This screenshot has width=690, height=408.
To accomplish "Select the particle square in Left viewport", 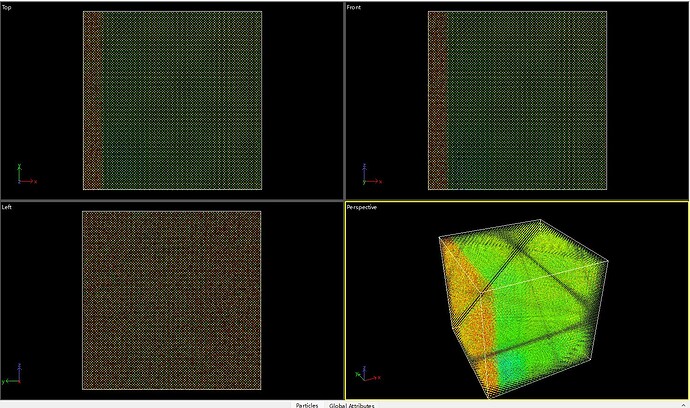I will 171,300.
